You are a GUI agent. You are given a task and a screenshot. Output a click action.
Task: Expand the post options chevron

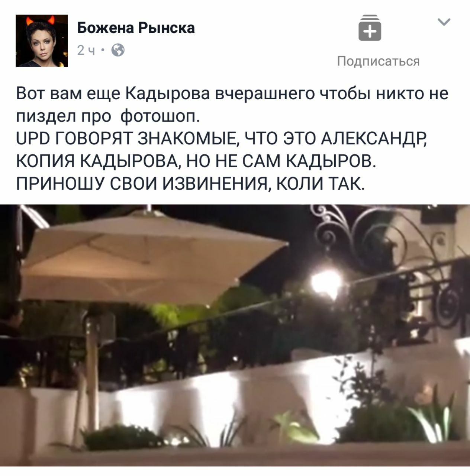pos(444,22)
